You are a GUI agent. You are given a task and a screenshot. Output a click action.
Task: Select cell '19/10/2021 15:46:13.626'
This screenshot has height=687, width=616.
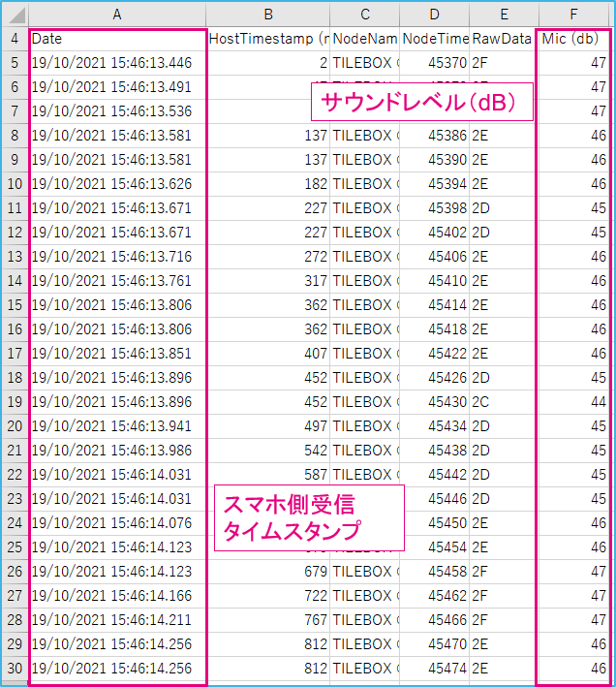tap(117, 184)
